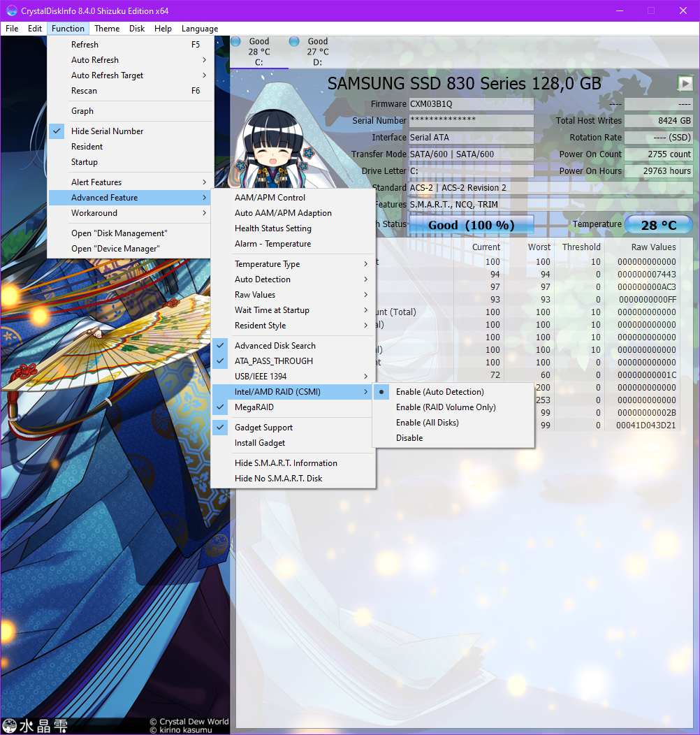Viewport: 700px width, 735px height.
Task: Expand Temperature Type submenu
Action: coord(293,264)
